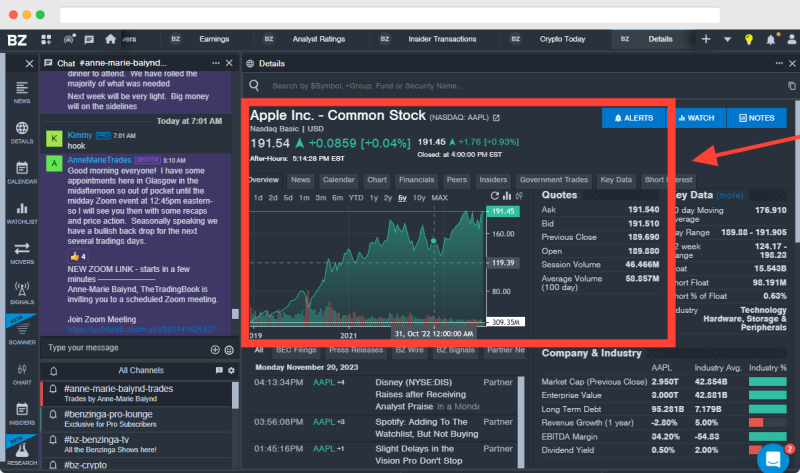800x473 pixels.
Task: Refresh the price chart
Action: [494, 195]
